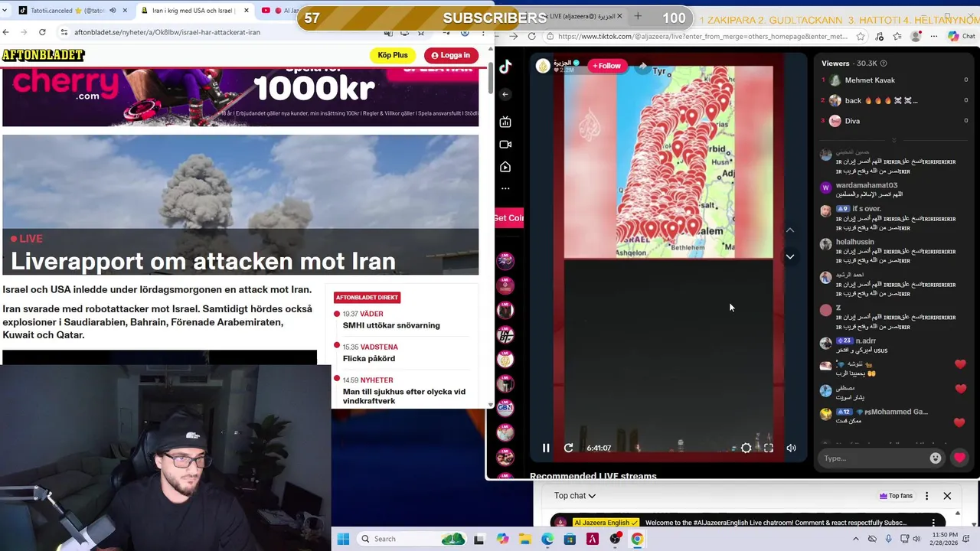Click the Viewers info question-mark icon
Screen dimensions: 980x551
[884, 64]
